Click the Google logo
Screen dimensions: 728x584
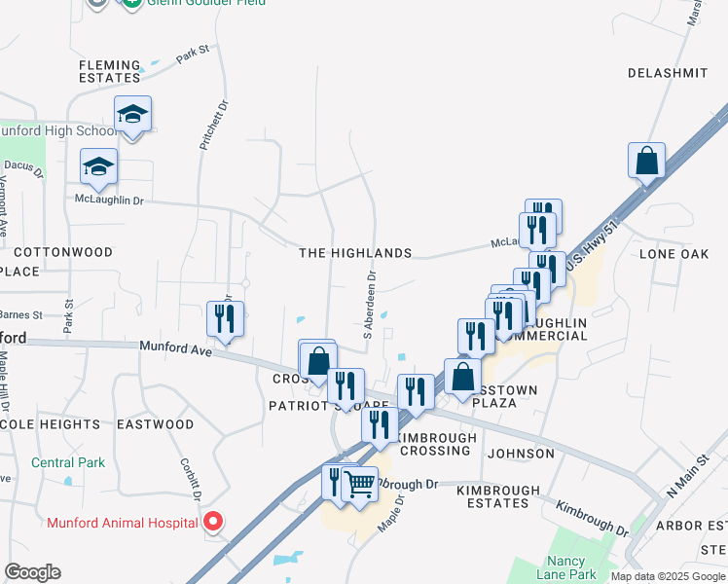coord(32,572)
